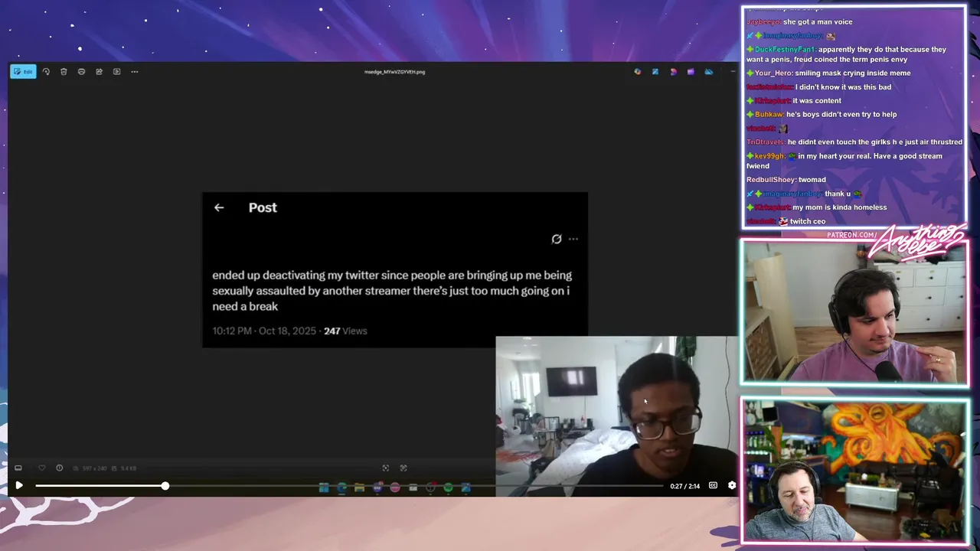Click the DuckFestivyFan1 username in chat
The height and width of the screenshot is (551, 980).
point(784,50)
